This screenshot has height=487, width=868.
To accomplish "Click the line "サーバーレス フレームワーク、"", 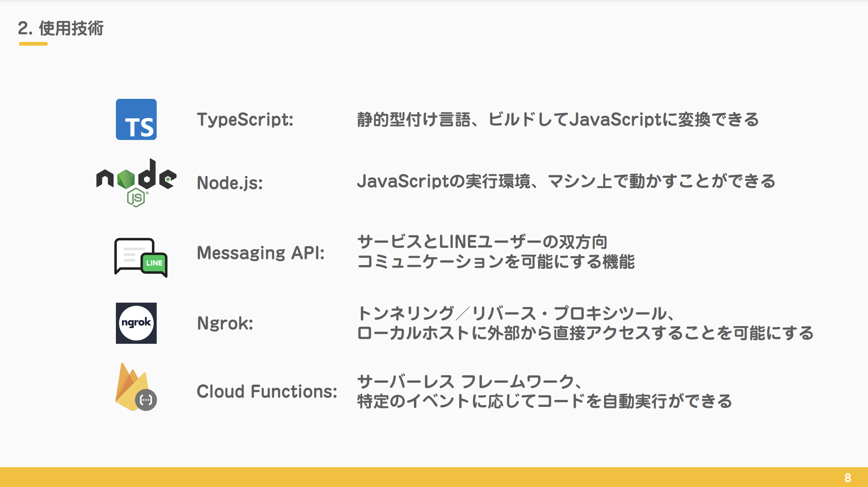I will click(x=470, y=382).
